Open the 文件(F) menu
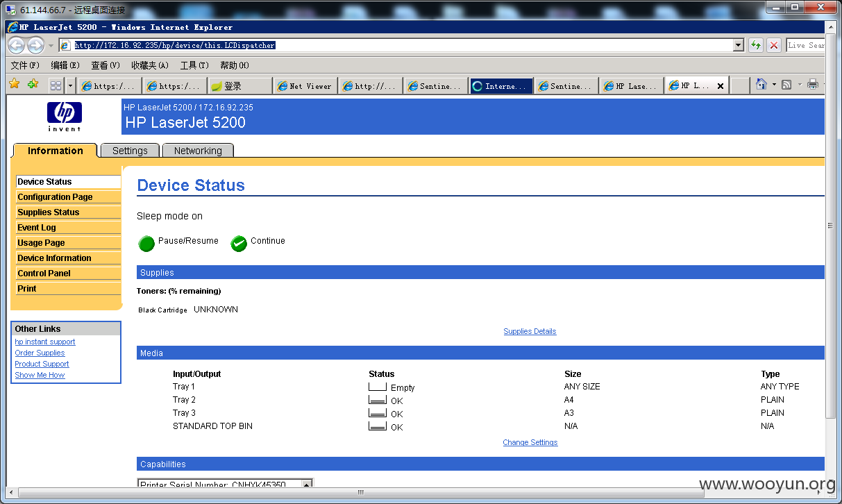 pyautogui.click(x=25, y=65)
